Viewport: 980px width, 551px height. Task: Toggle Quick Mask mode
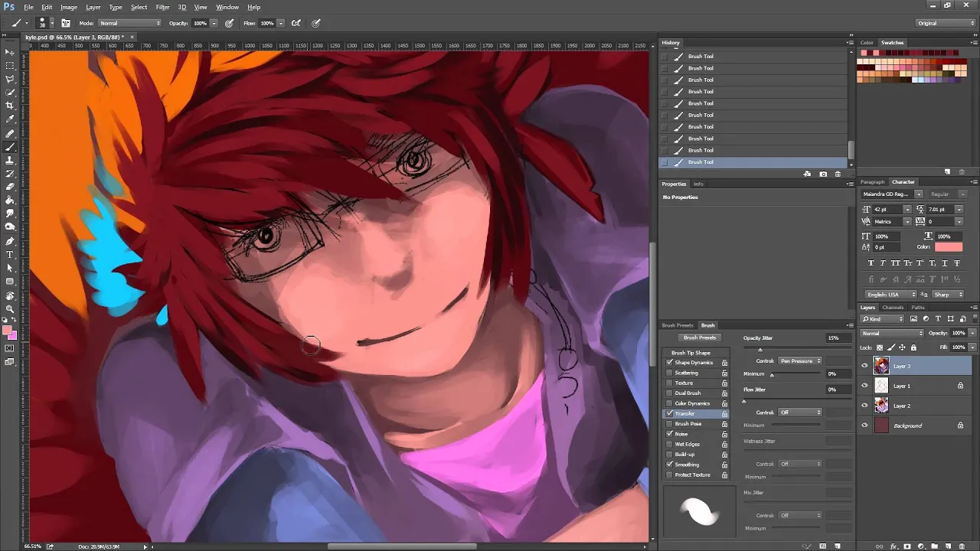click(x=10, y=349)
